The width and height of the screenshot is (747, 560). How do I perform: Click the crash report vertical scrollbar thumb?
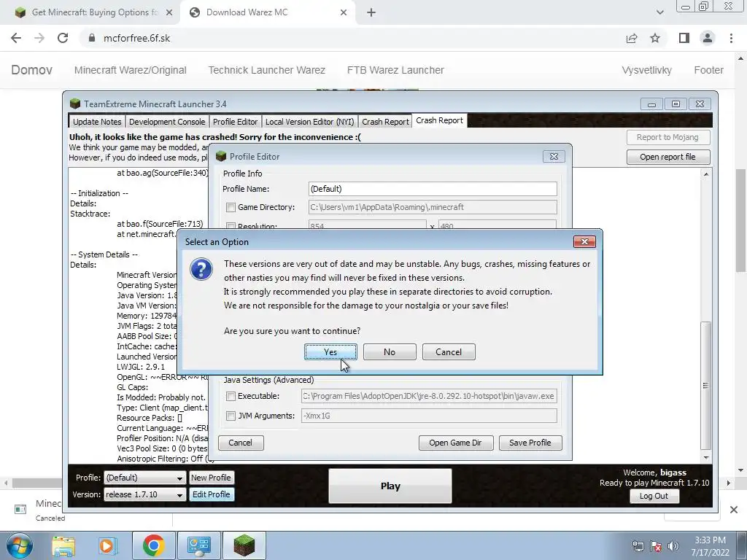click(x=706, y=386)
